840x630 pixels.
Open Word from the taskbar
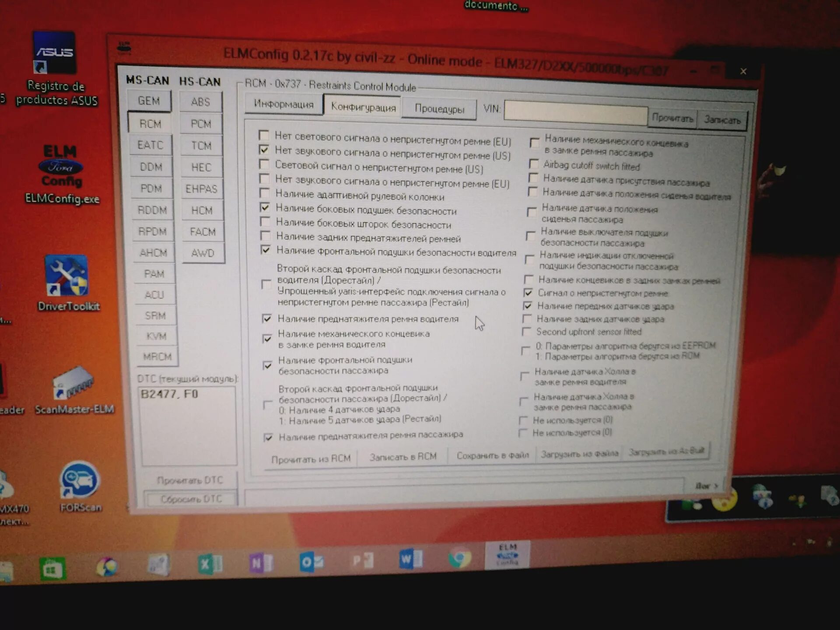[410, 559]
